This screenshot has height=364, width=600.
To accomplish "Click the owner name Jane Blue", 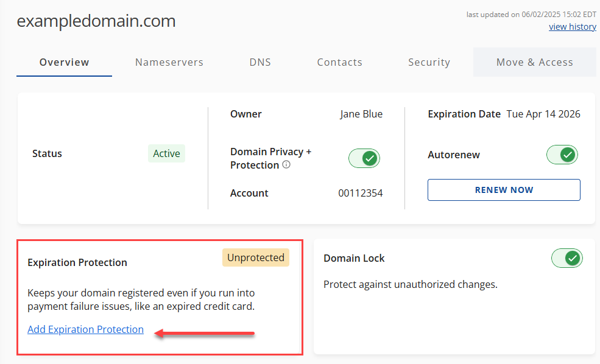I will pyautogui.click(x=361, y=114).
